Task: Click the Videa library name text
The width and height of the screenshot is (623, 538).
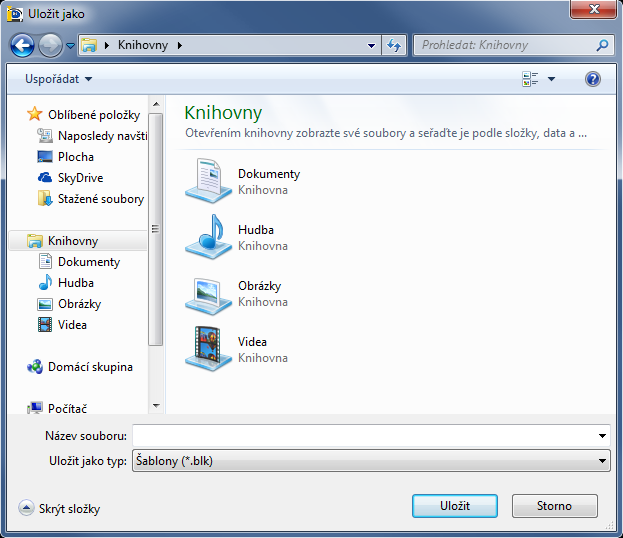Action: point(252,342)
